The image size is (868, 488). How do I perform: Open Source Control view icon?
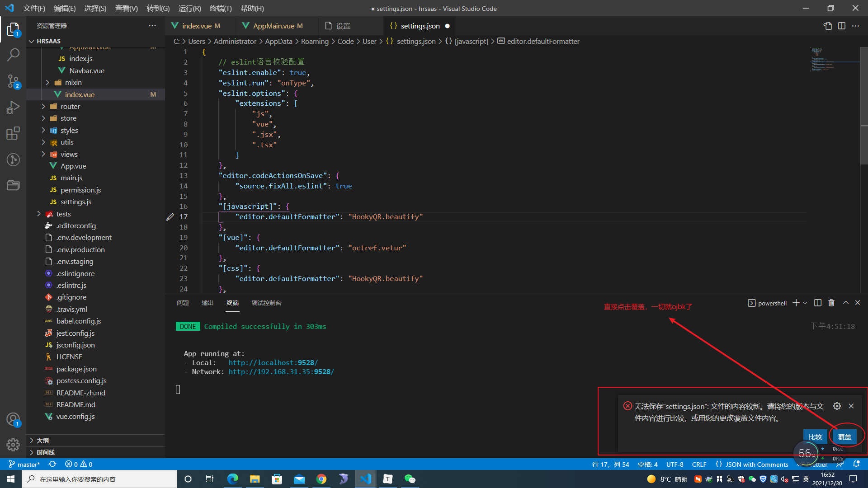point(13,81)
